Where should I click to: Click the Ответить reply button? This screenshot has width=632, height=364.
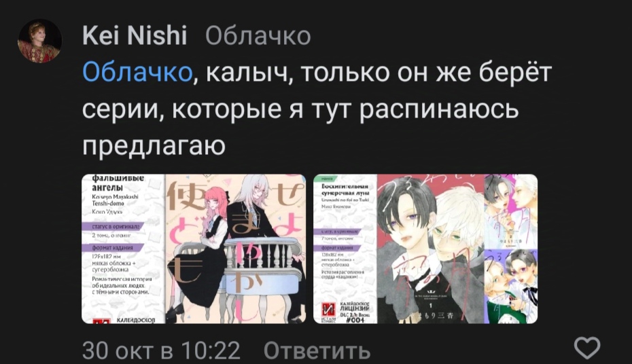click(x=317, y=350)
